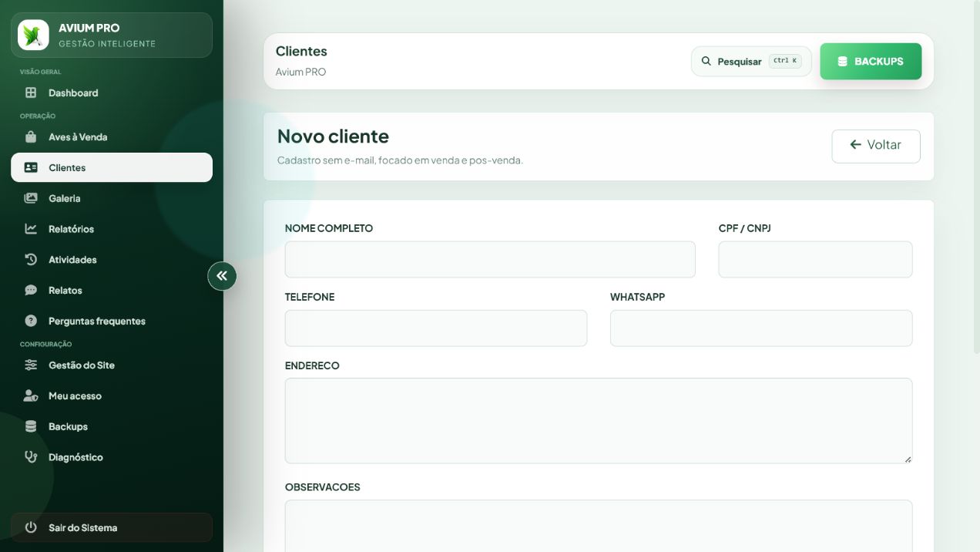Click Sair do Sistema to log out
Screen dimensions: 980x552
[112, 528]
